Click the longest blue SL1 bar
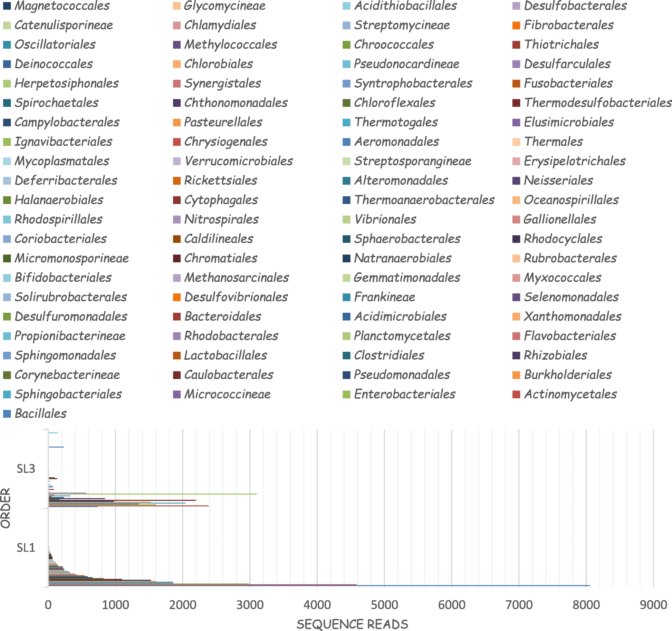Image resolution: width=672 pixels, height=631 pixels. click(x=319, y=586)
